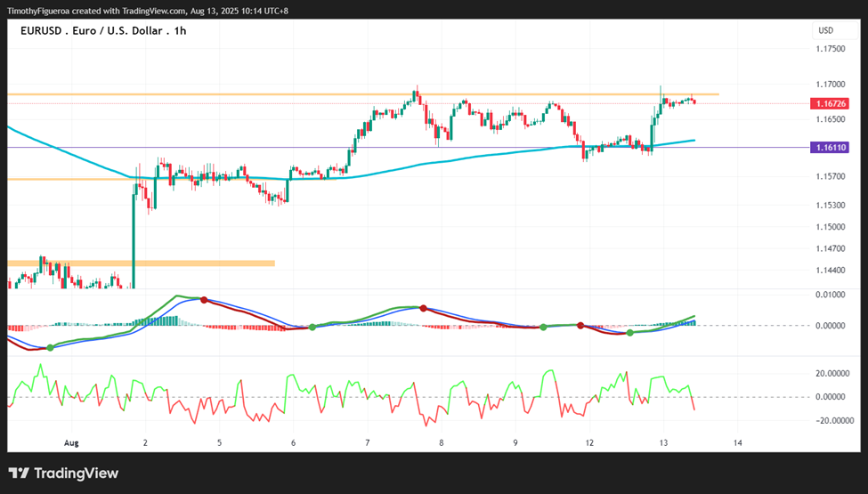Select the green MACD dot between Aug 9 and 12
The width and height of the screenshot is (868, 494).
click(x=543, y=328)
